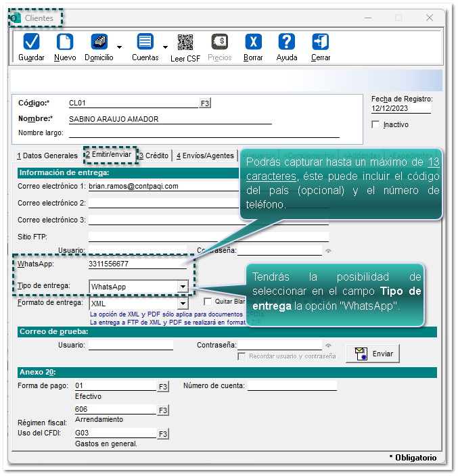Click Correo de prueba Usuario field
This screenshot has width=458, height=476.
pyautogui.click(x=131, y=345)
